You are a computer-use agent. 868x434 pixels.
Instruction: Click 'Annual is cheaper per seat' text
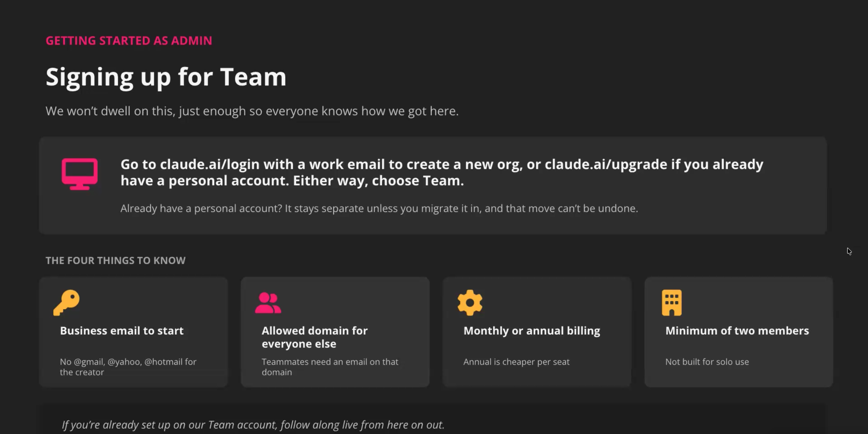pos(516,362)
